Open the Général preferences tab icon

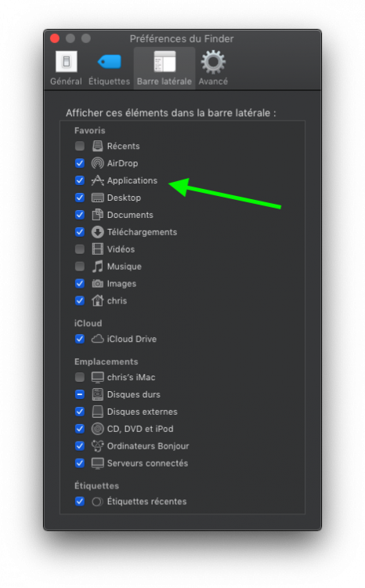pyautogui.click(x=67, y=61)
